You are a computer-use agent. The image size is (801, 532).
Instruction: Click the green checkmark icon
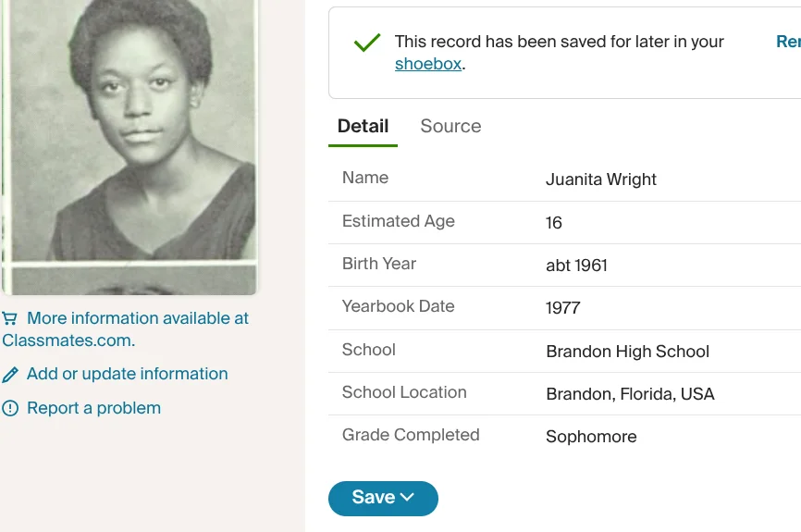[367, 43]
